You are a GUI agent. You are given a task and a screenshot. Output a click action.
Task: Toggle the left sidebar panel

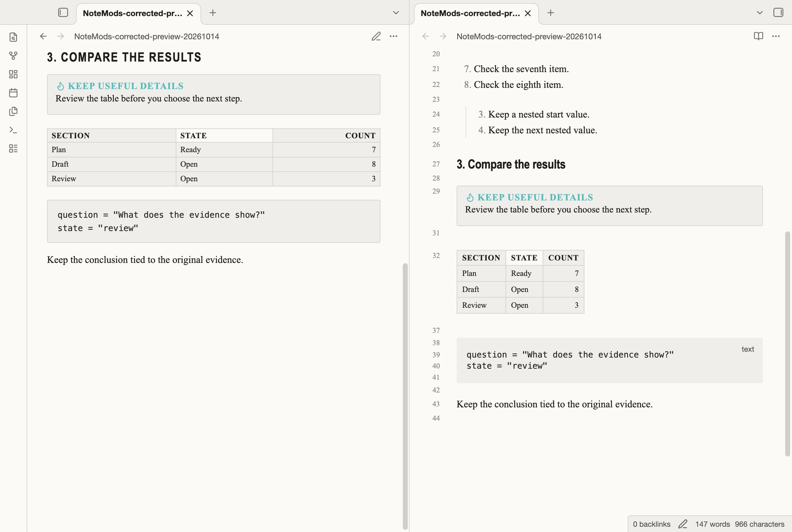pyautogui.click(x=63, y=13)
